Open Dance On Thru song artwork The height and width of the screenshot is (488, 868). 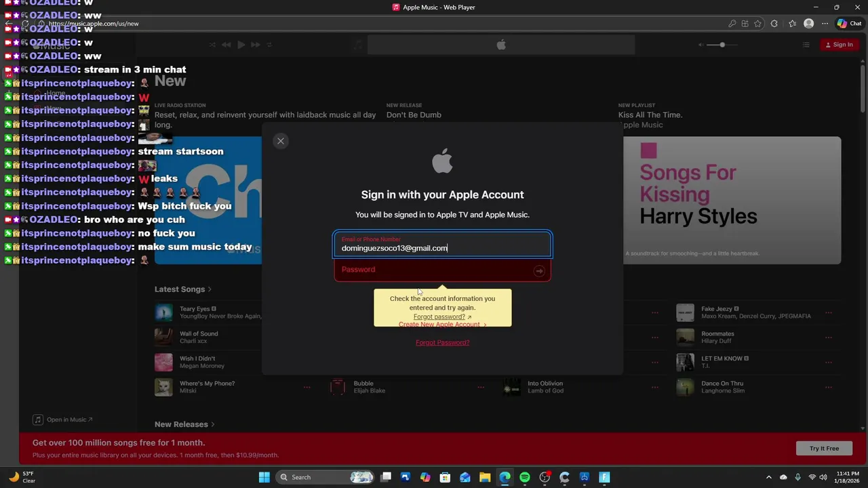(686, 387)
